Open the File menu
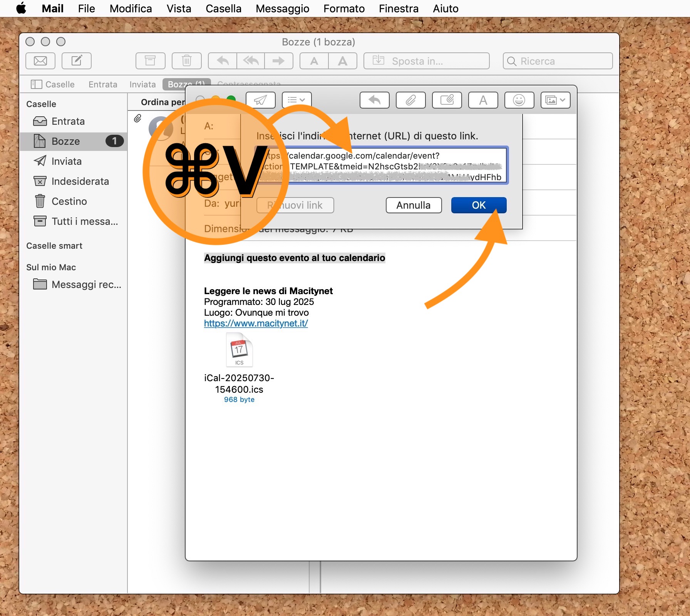This screenshot has height=616, width=690. [86, 8]
